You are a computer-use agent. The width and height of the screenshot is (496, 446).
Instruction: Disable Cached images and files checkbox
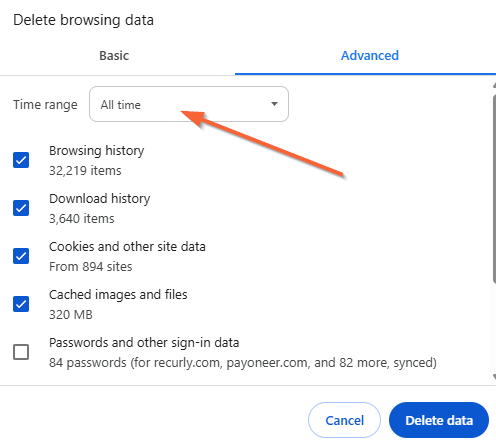[x=21, y=304]
